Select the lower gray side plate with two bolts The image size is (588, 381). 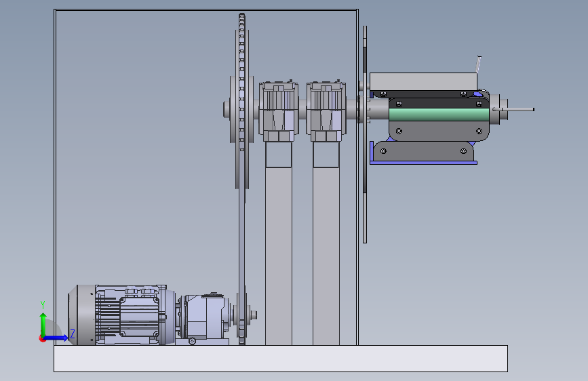[424, 151]
